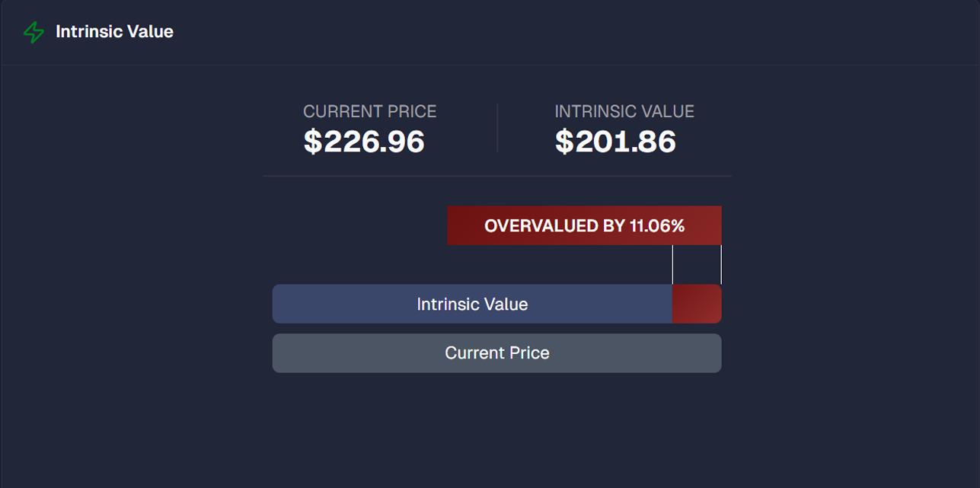Click the $226.96 current price figure

click(x=364, y=142)
